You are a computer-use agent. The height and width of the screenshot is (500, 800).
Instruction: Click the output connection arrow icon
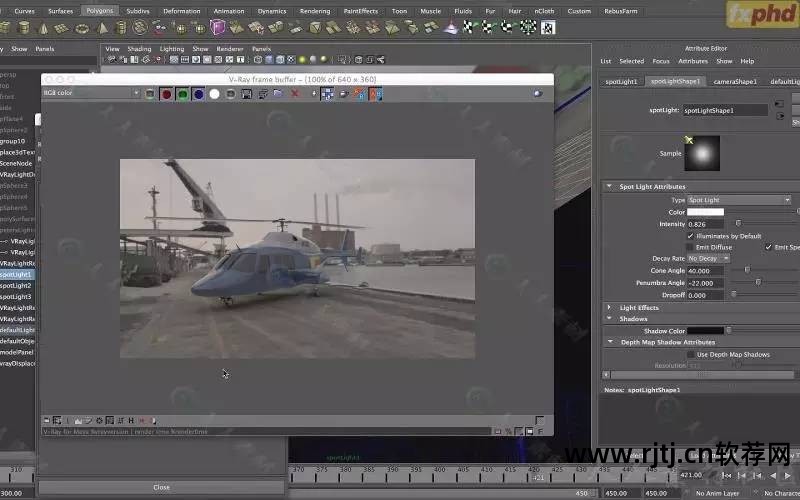(780, 116)
